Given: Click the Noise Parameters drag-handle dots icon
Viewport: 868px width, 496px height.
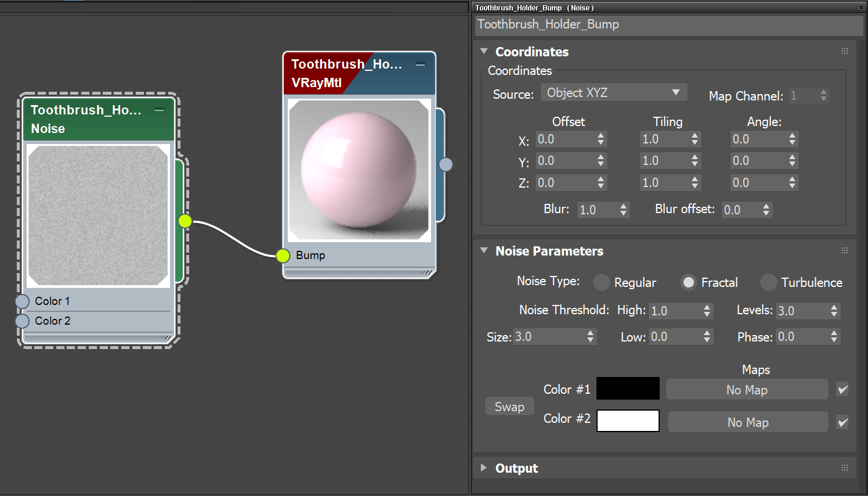Looking at the screenshot, I should (x=845, y=250).
